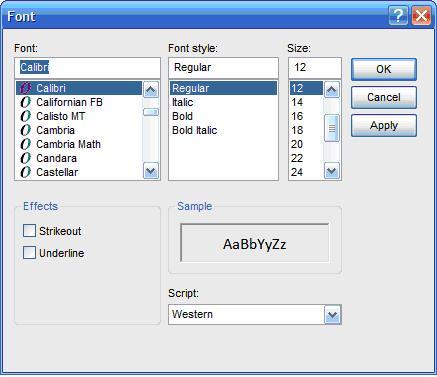The width and height of the screenshot is (437, 377).
Task: Click size list scroll down arrow
Action: pos(332,171)
